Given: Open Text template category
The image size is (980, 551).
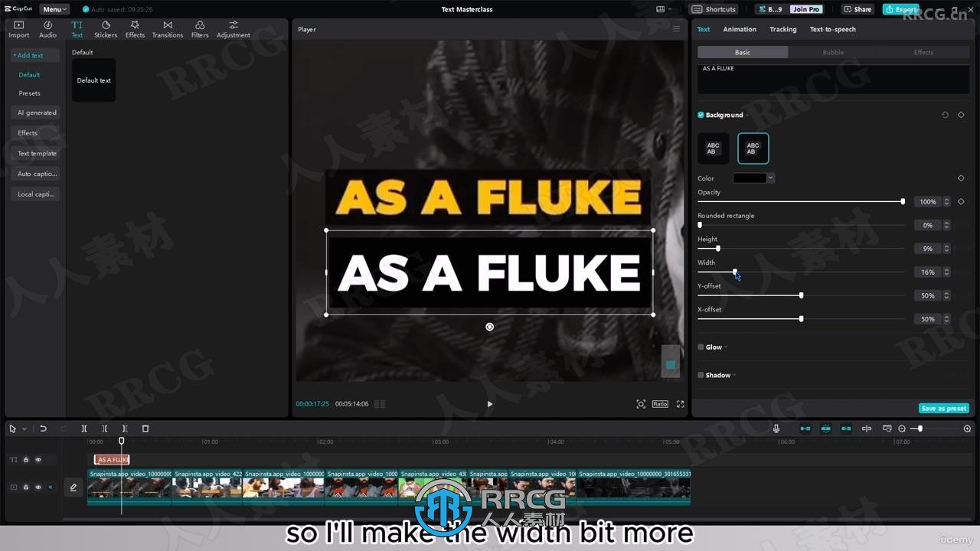Looking at the screenshot, I should tap(37, 153).
